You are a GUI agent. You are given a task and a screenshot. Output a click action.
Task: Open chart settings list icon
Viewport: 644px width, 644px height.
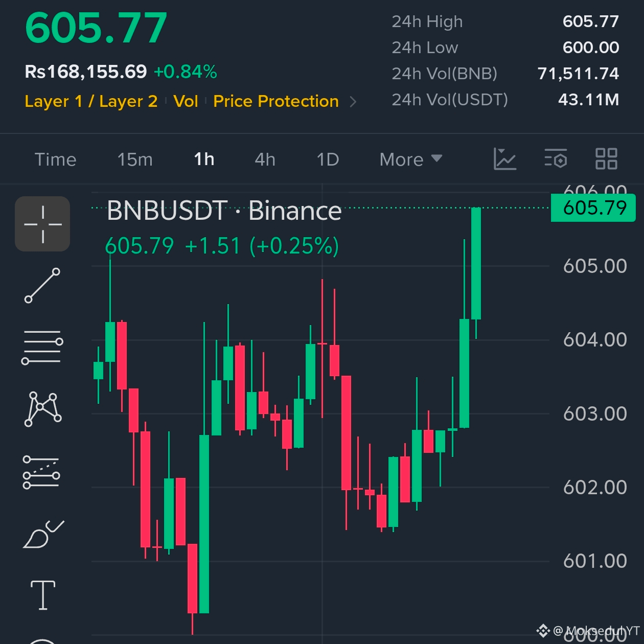tap(556, 159)
